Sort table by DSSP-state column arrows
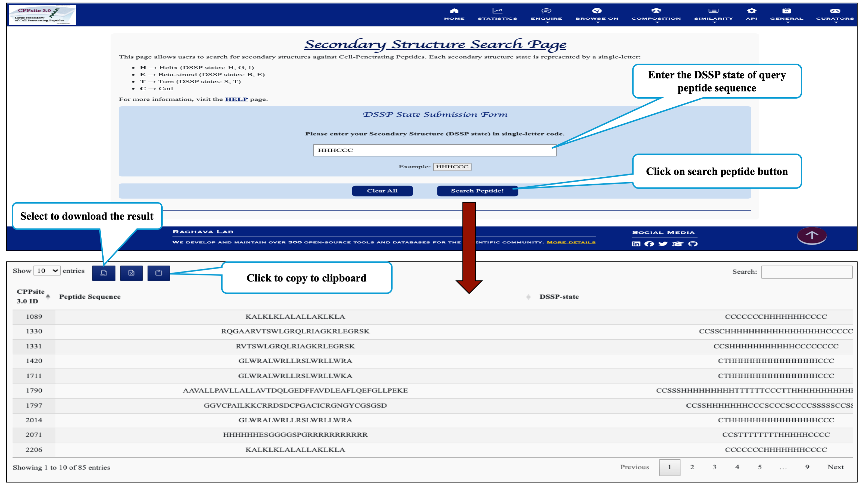Screen dimensions: 868x488 point(528,297)
